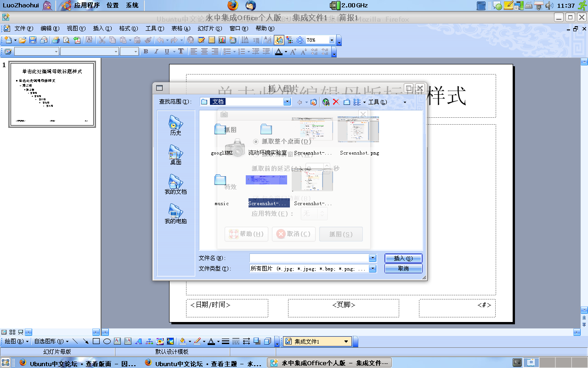This screenshot has height=368, width=588.
Task: Toggle text Shadow button
Action: [x=181, y=52]
